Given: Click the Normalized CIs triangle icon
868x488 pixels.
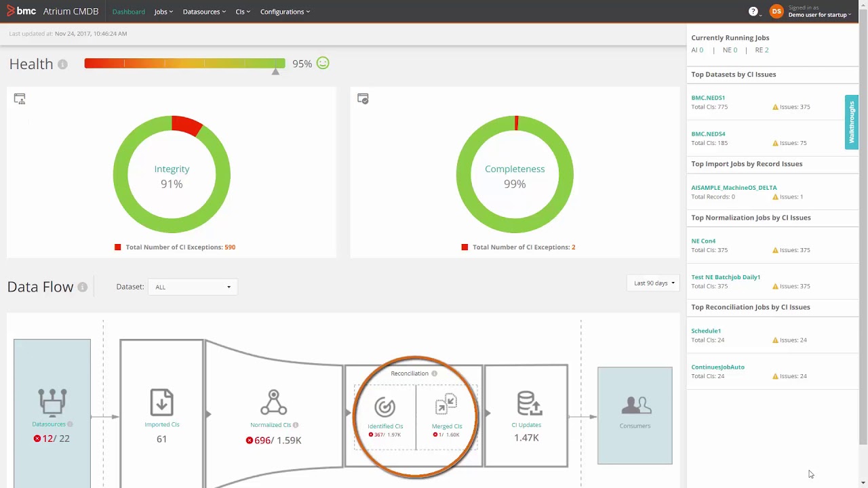Looking at the screenshot, I should [x=273, y=402].
